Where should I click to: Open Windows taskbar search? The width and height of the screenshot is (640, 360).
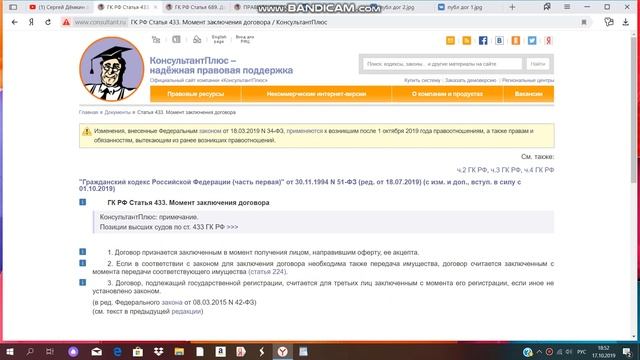click(x=30, y=352)
